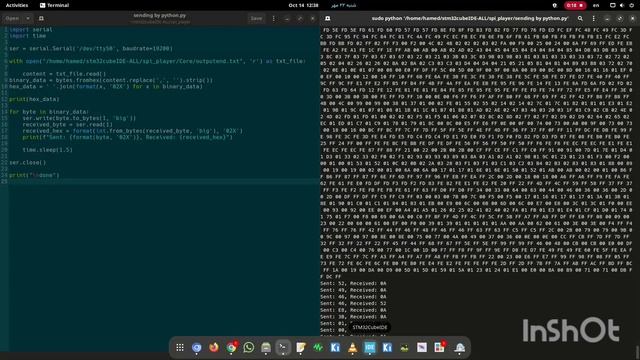Minimize the text editor window
640x360 pixels.
[x=287, y=18]
